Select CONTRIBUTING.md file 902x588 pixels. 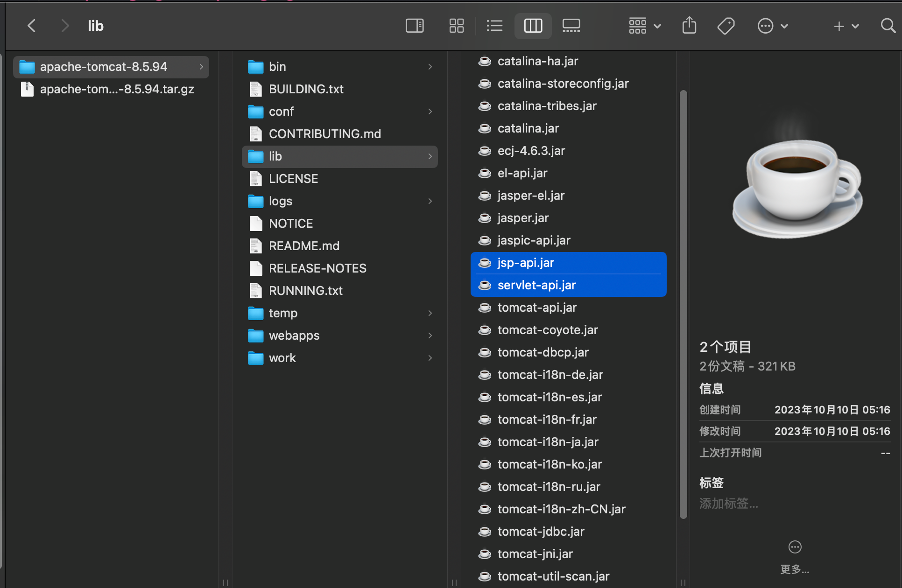(340, 134)
